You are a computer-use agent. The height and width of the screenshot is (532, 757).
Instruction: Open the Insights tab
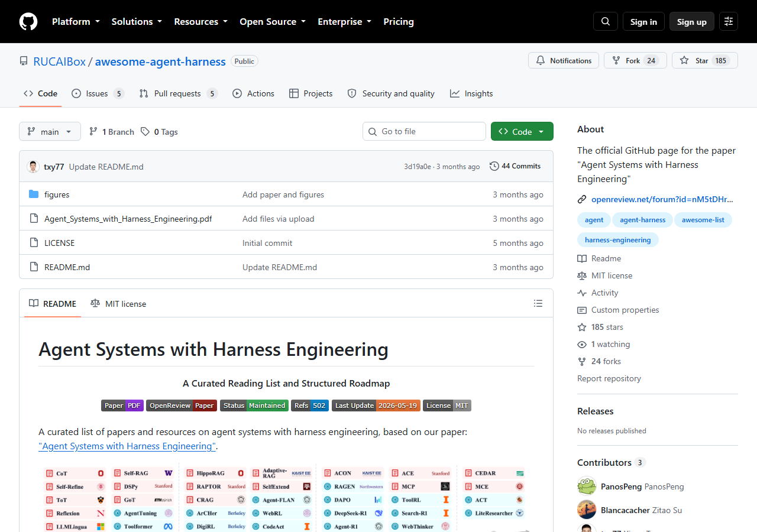pyautogui.click(x=471, y=93)
